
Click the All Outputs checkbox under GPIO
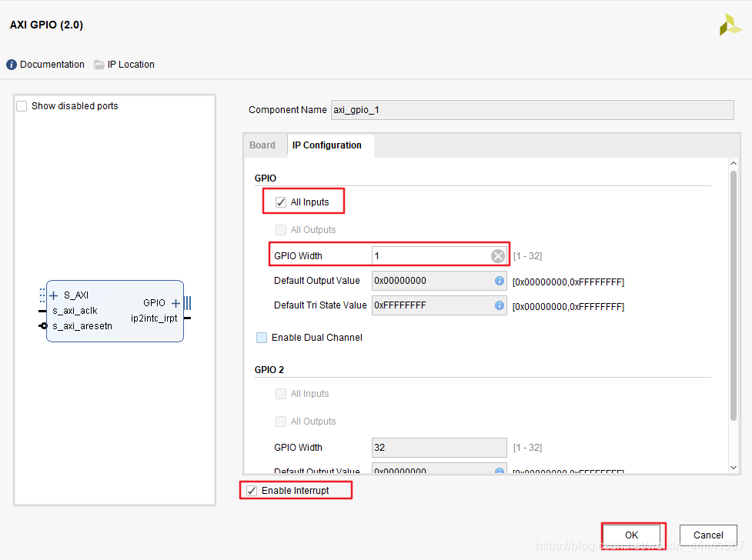(x=281, y=230)
